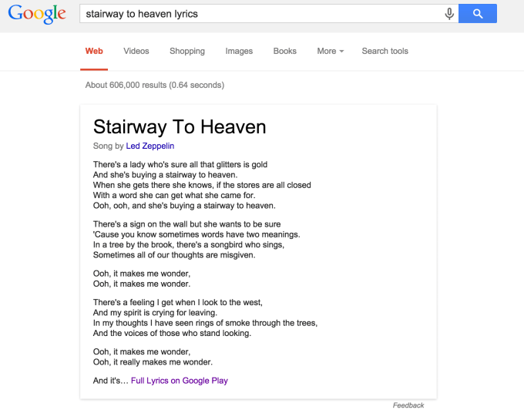Open the Books tab
Image resolution: width=524 pixels, height=420 pixels.
285,51
